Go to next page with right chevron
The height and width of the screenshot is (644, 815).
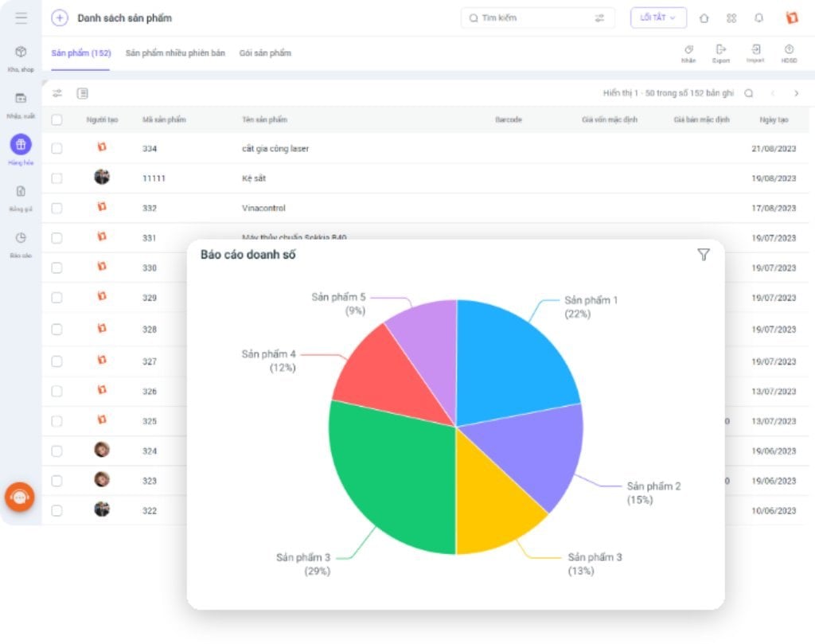coord(796,93)
